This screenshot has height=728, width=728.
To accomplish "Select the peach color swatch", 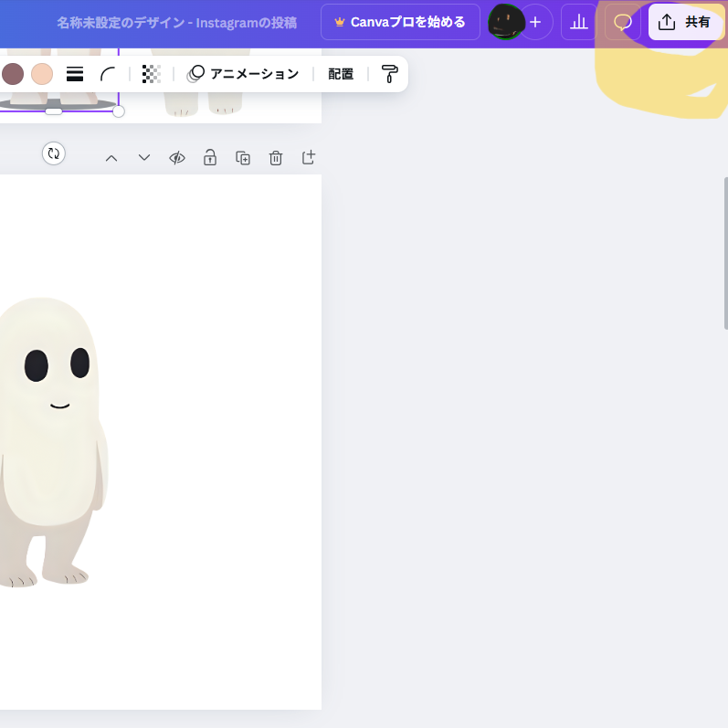I will tap(42, 74).
